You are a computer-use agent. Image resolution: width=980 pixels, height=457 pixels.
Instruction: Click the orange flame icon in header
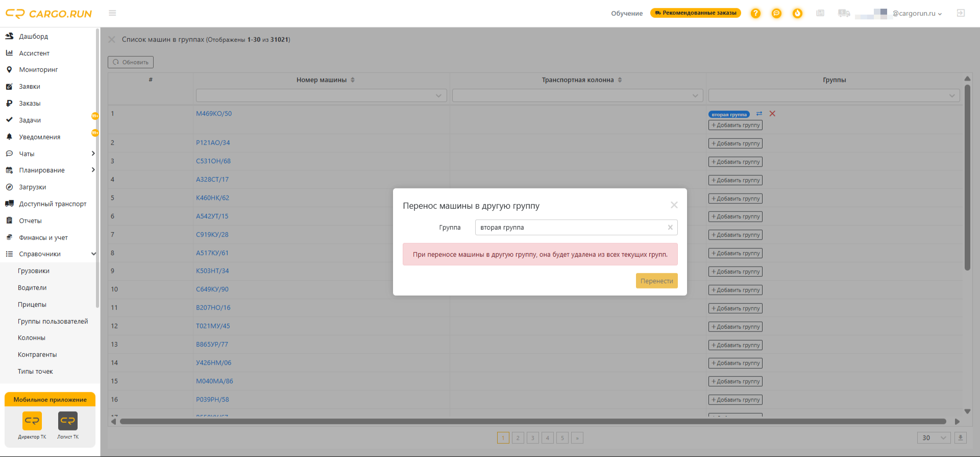click(797, 13)
